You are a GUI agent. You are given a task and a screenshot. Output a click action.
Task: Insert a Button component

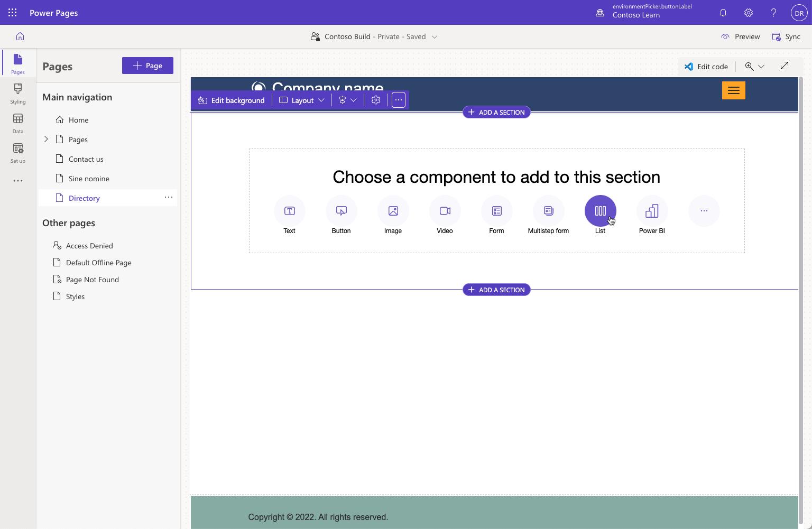pos(341,210)
